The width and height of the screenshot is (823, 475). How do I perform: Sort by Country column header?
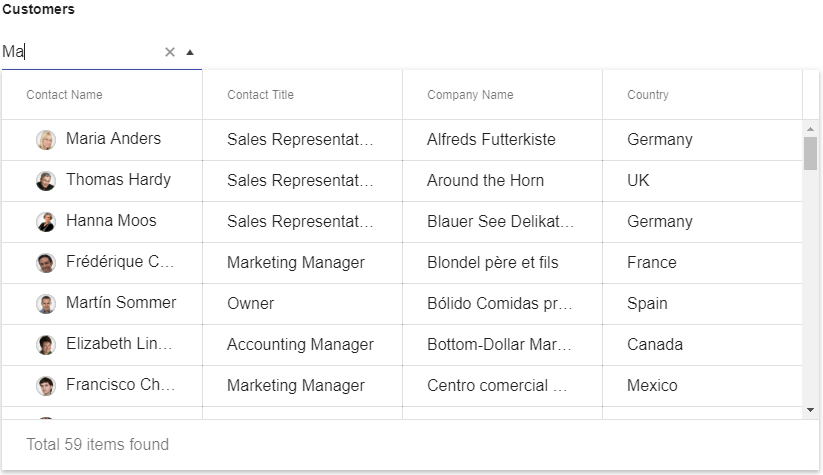click(x=702, y=95)
